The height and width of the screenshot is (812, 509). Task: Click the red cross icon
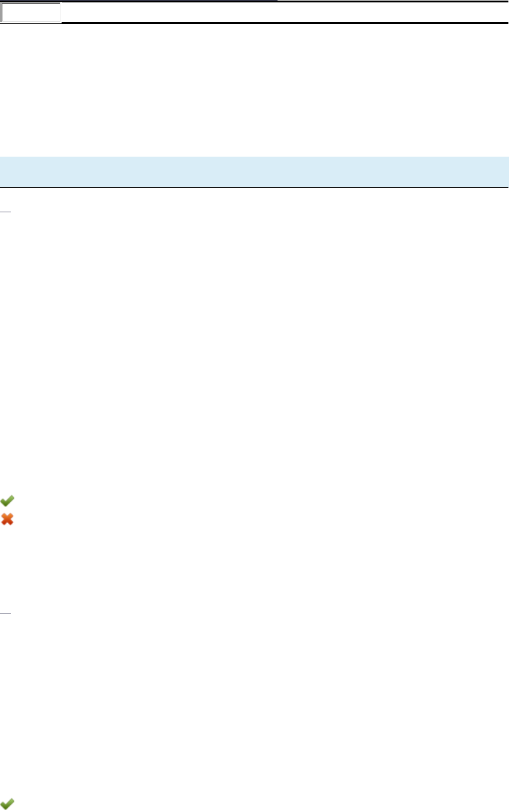(7, 520)
